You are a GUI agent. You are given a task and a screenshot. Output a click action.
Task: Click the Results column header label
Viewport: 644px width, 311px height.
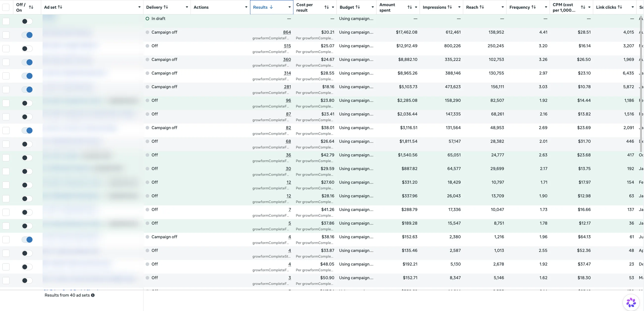click(x=260, y=7)
